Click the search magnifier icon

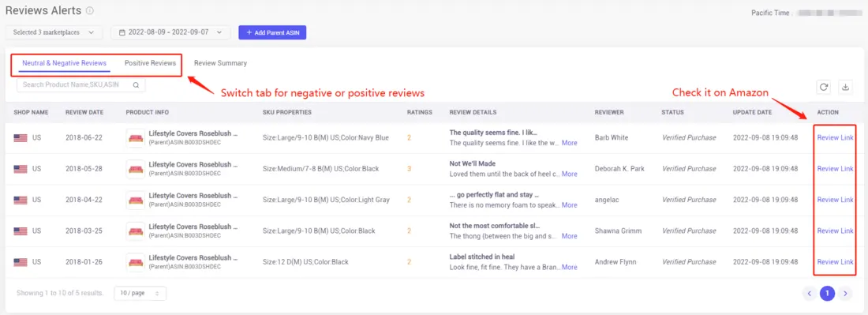click(x=137, y=85)
